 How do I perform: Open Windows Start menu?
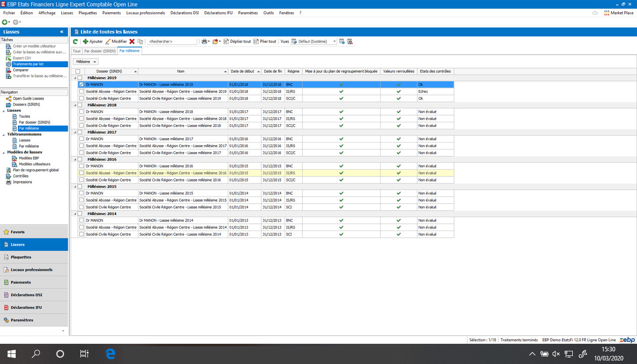(x=12, y=354)
